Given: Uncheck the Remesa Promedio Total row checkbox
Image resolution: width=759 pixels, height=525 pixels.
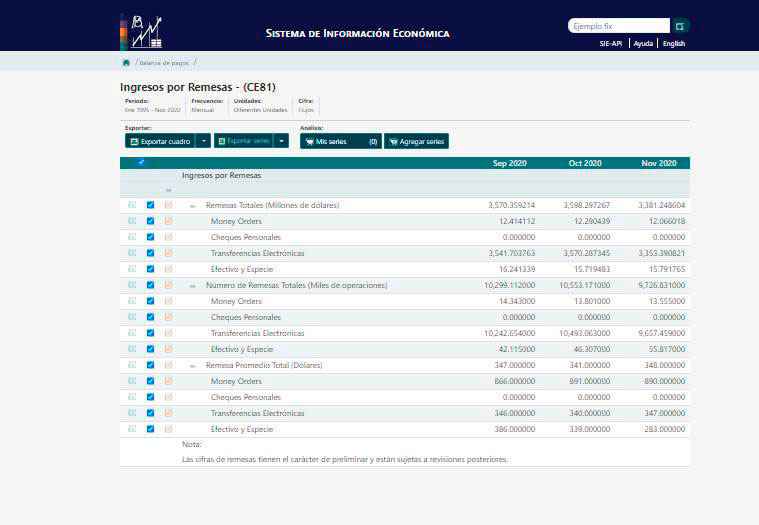Looking at the screenshot, I should (150, 365).
